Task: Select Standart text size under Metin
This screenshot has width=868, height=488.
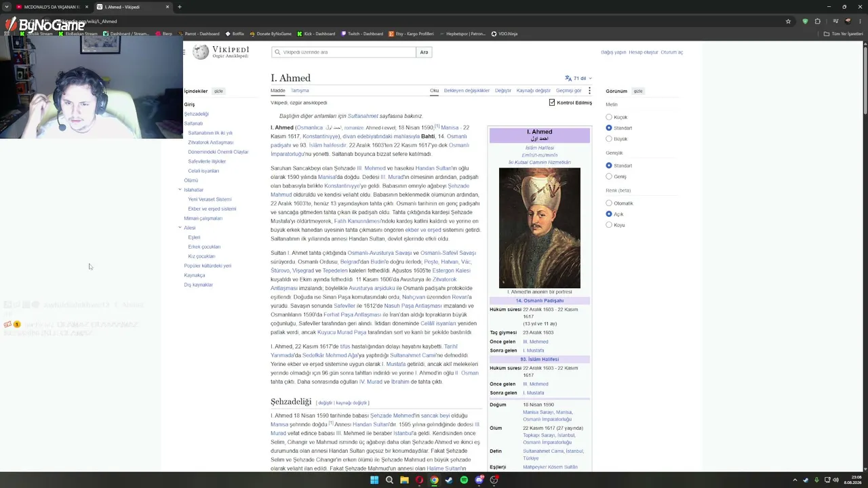Action: pyautogui.click(x=609, y=128)
